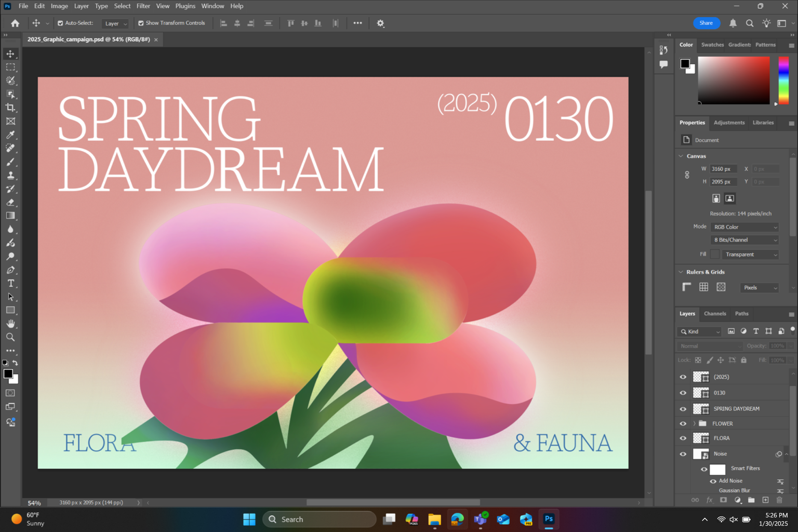This screenshot has height=532, width=798.
Task: Open the RGB Color mode dropdown
Action: coord(744,227)
